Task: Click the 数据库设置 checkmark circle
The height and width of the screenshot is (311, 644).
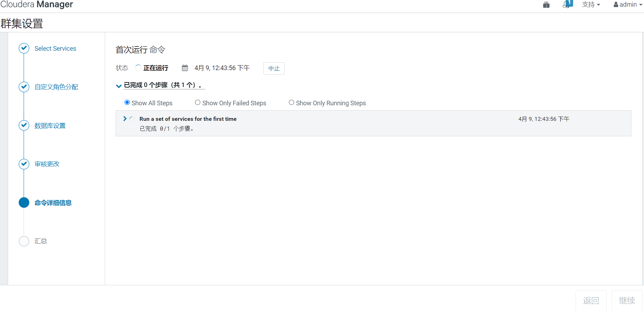Action: (24, 125)
